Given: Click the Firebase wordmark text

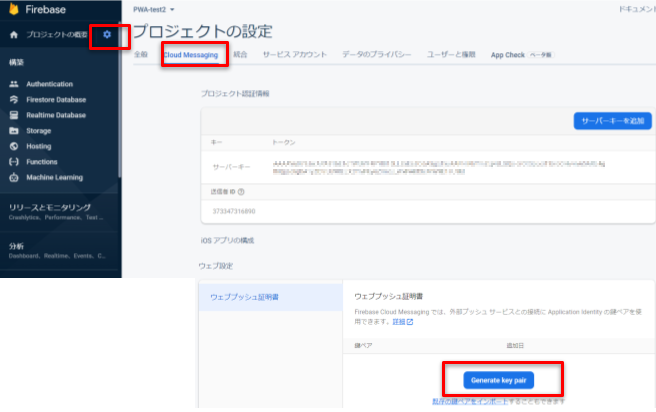Looking at the screenshot, I should click(46, 9).
